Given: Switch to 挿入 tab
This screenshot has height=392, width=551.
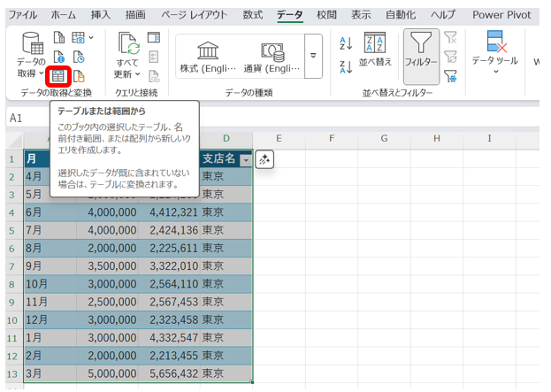Looking at the screenshot, I should (100, 15).
